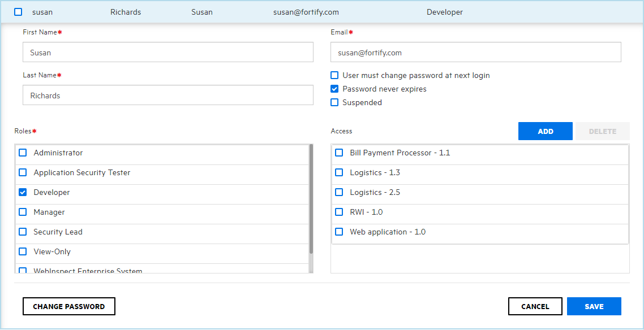Uncheck the Developer role
644x330 pixels.
23,192
